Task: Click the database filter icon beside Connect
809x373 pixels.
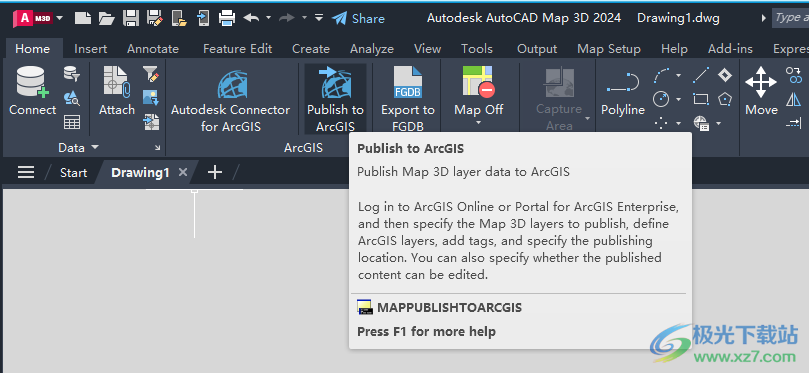Action: 72,74
